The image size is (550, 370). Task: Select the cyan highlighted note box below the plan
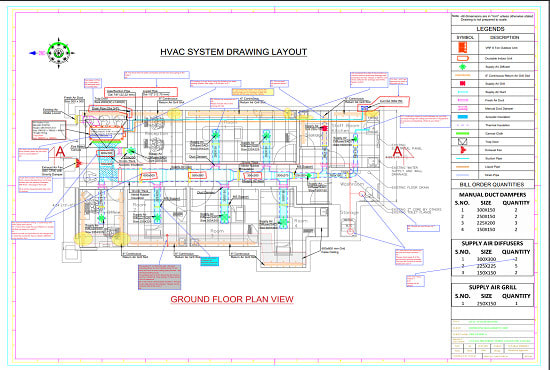209,261
